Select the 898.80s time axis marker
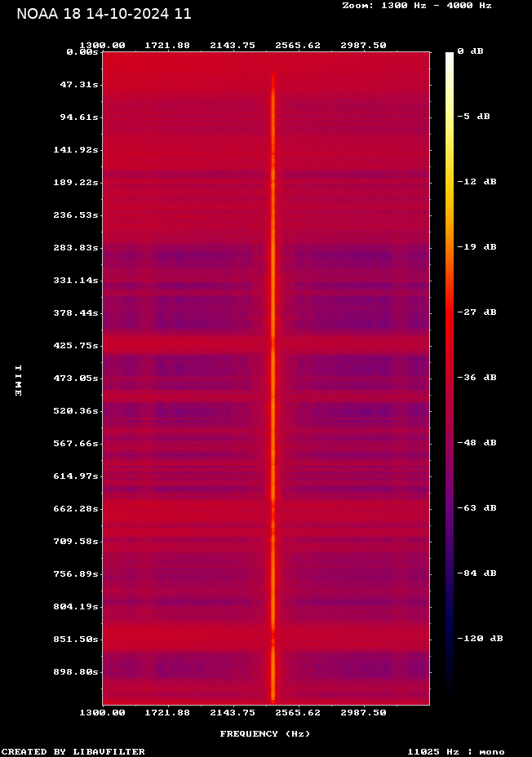532x757 pixels. [76, 671]
